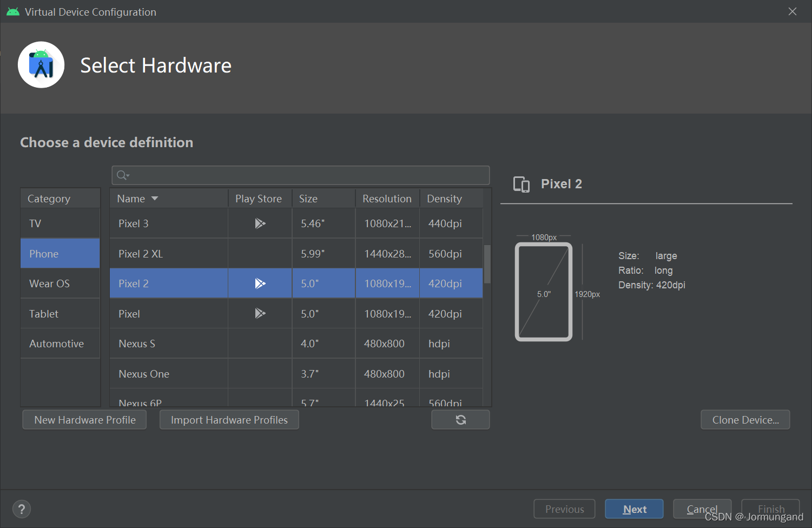Select the Phone category
Image resolution: width=812 pixels, height=528 pixels.
tap(60, 254)
